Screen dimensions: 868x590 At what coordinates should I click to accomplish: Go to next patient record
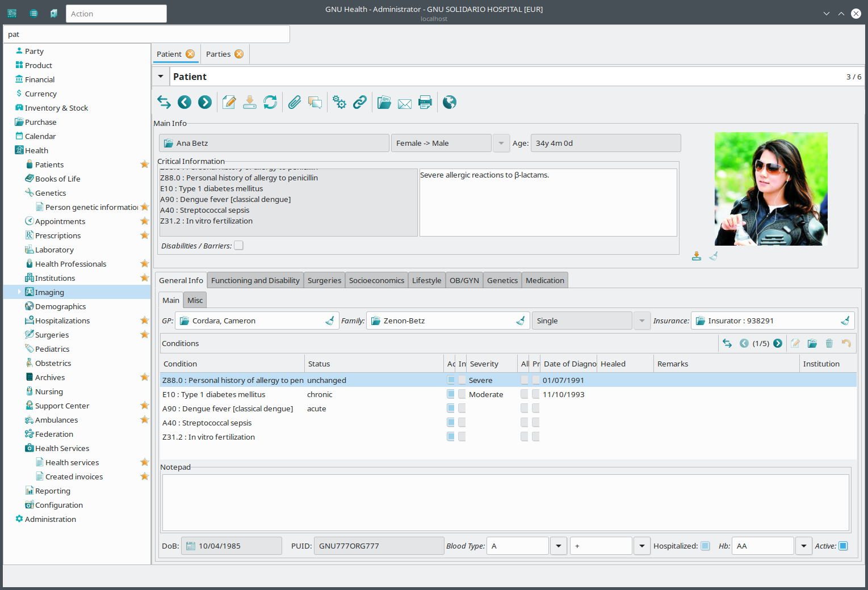point(205,102)
